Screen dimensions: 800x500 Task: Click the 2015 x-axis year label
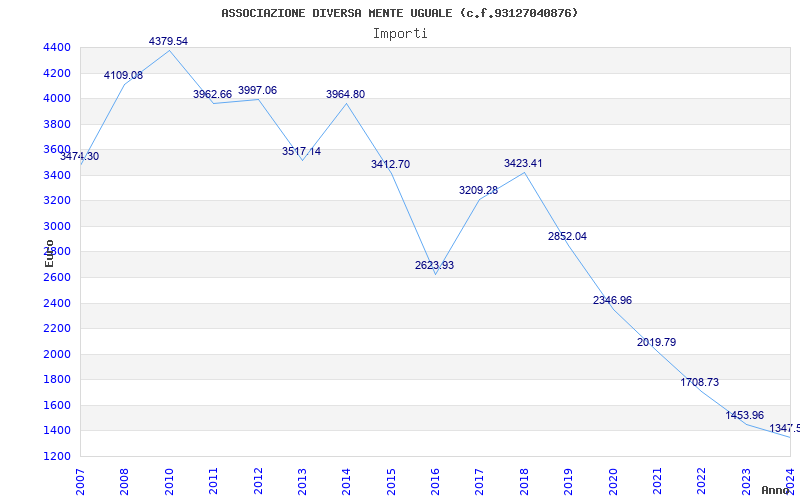(391, 481)
